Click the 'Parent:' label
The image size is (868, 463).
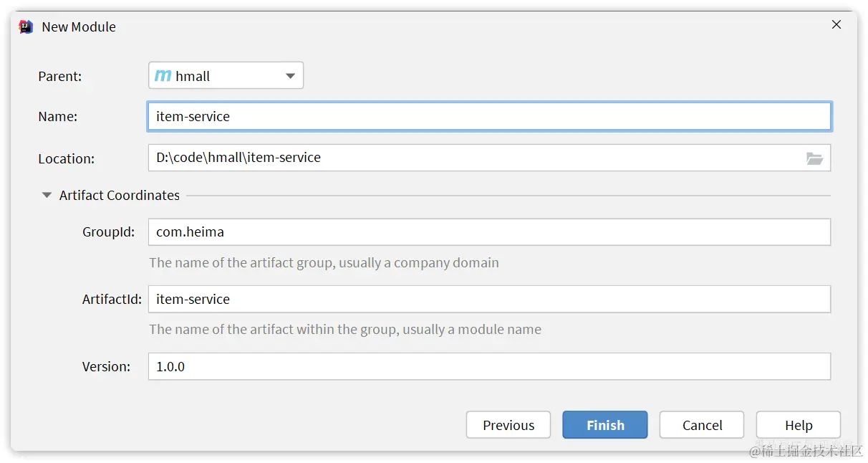tap(60, 76)
